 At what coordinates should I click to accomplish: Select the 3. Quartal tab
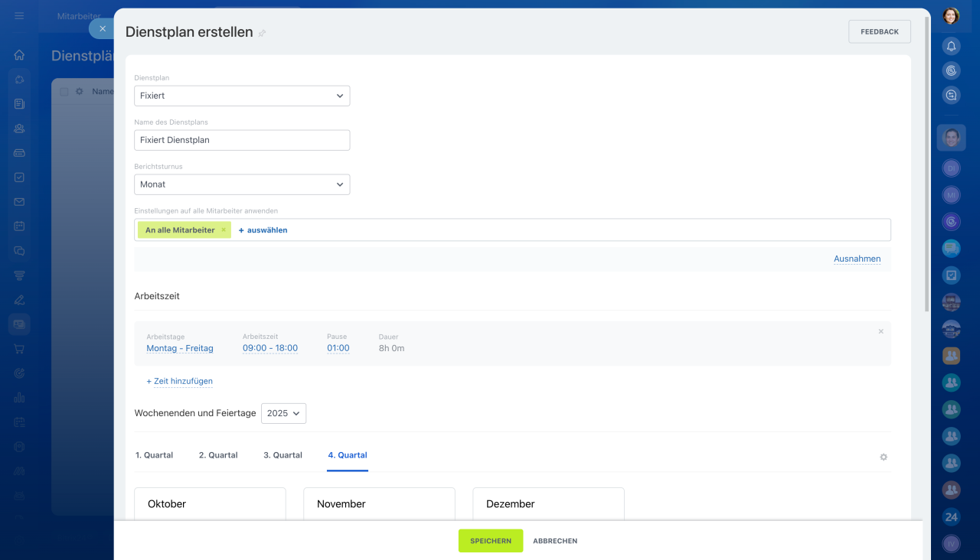(283, 455)
